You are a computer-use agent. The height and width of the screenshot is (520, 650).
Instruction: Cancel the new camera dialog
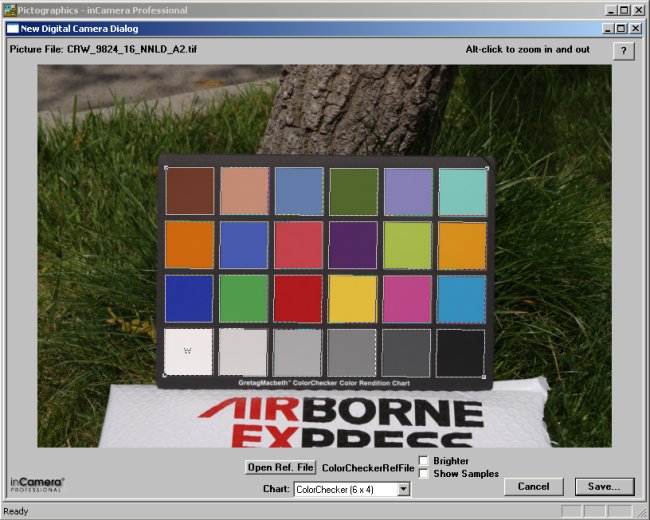534,486
